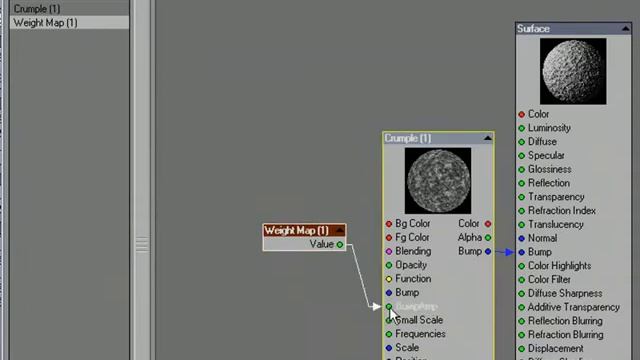
Task: Click the Crumple Alpha output connector
Action: (x=488, y=238)
